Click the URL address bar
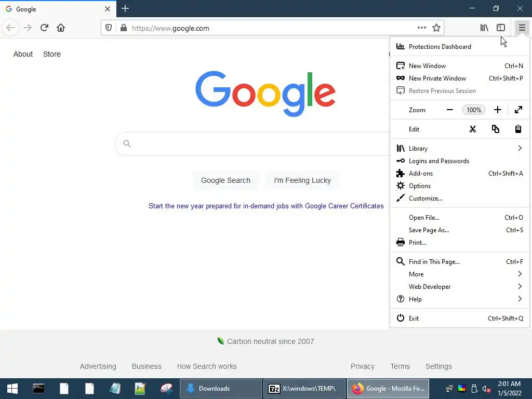Image resolution: width=532 pixels, height=399 pixels. coord(271,28)
